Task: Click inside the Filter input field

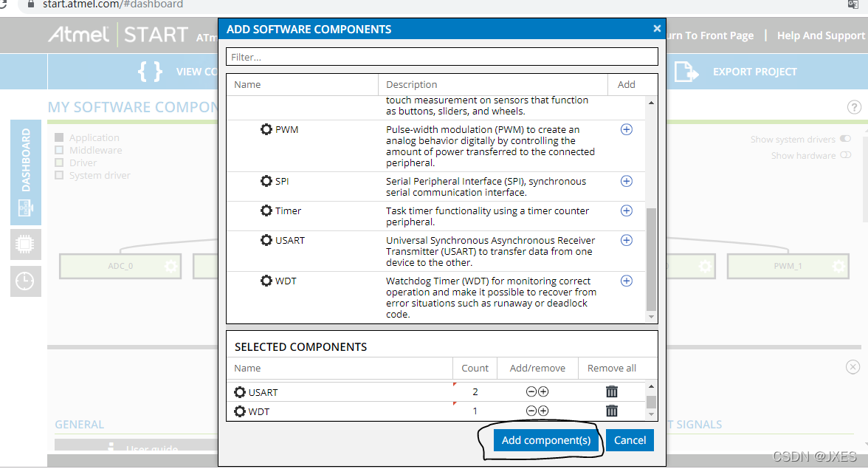Action: click(441, 57)
